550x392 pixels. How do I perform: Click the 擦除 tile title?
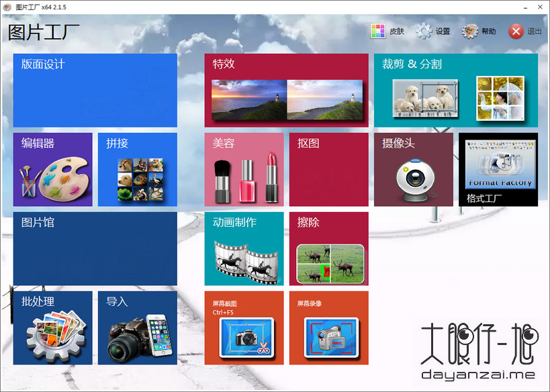click(x=308, y=222)
